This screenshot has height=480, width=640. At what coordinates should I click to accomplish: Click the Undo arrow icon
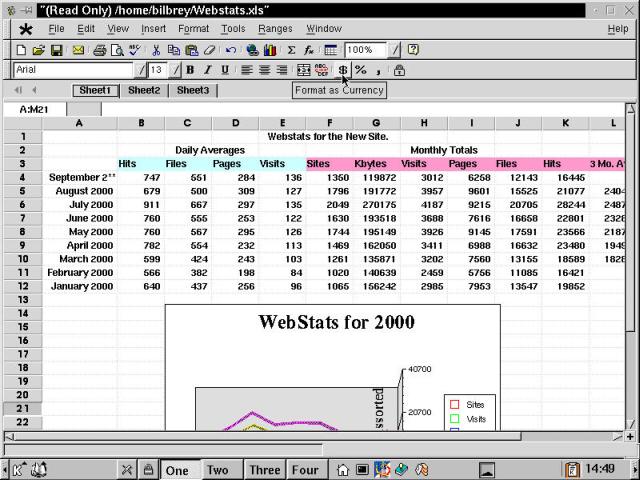coord(231,50)
